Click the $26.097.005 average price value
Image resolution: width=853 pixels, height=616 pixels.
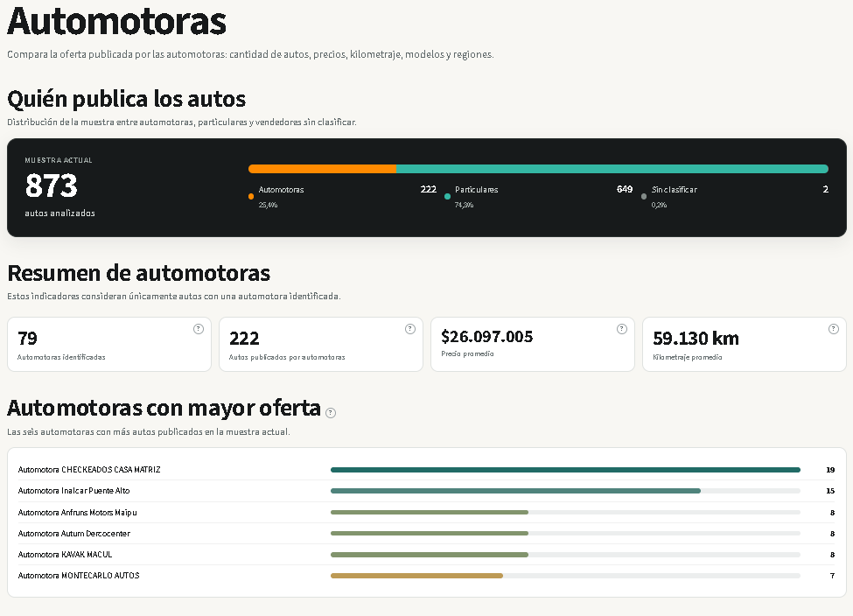pyautogui.click(x=487, y=337)
